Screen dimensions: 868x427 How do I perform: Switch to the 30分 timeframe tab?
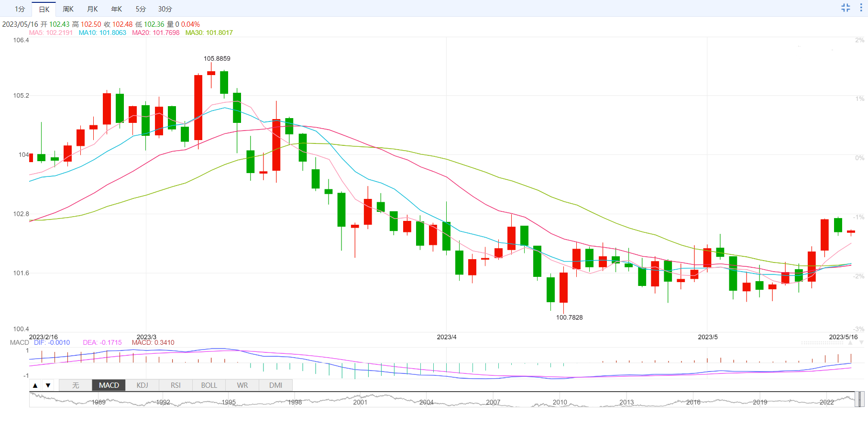(165, 9)
